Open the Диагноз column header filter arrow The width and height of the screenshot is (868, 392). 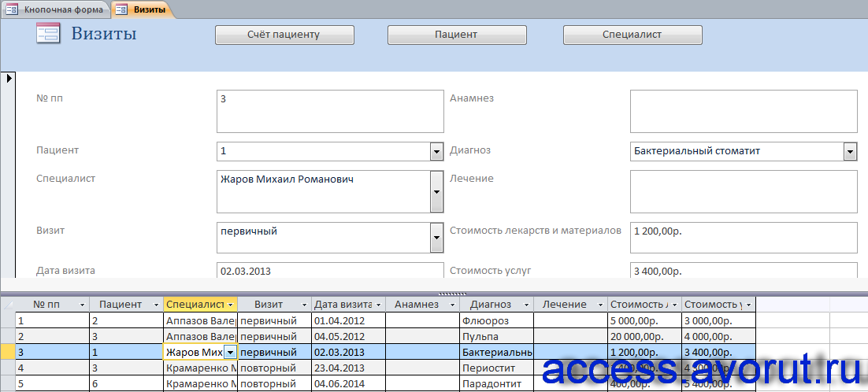[526, 305]
